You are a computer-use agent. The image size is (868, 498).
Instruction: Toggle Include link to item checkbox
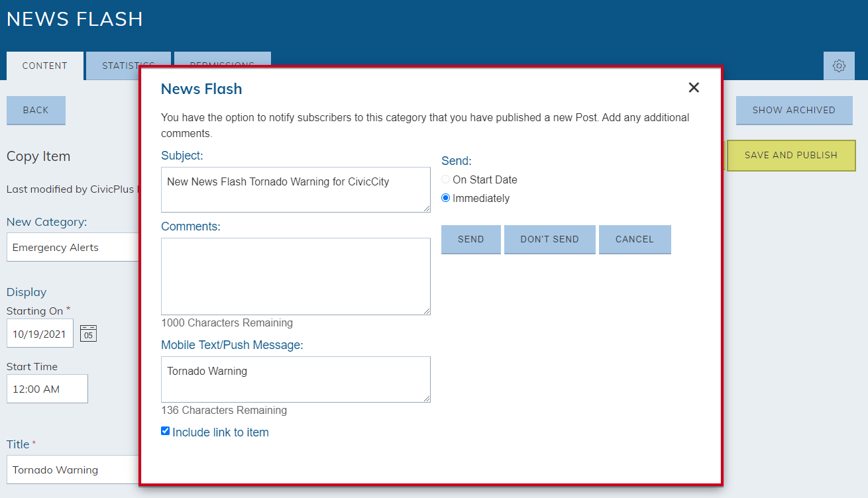[x=166, y=431]
